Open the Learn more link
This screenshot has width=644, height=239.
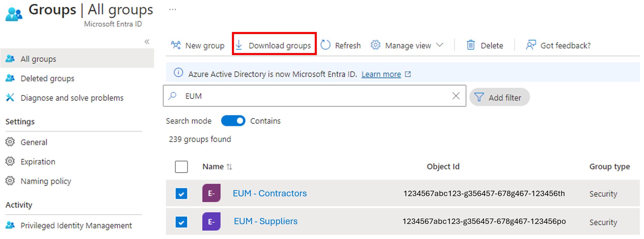pyautogui.click(x=381, y=74)
